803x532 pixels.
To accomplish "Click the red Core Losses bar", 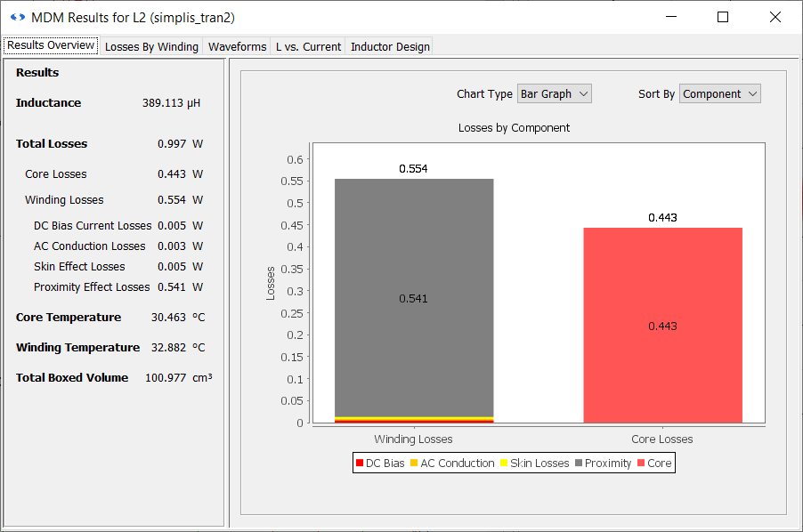I will click(662, 326).
